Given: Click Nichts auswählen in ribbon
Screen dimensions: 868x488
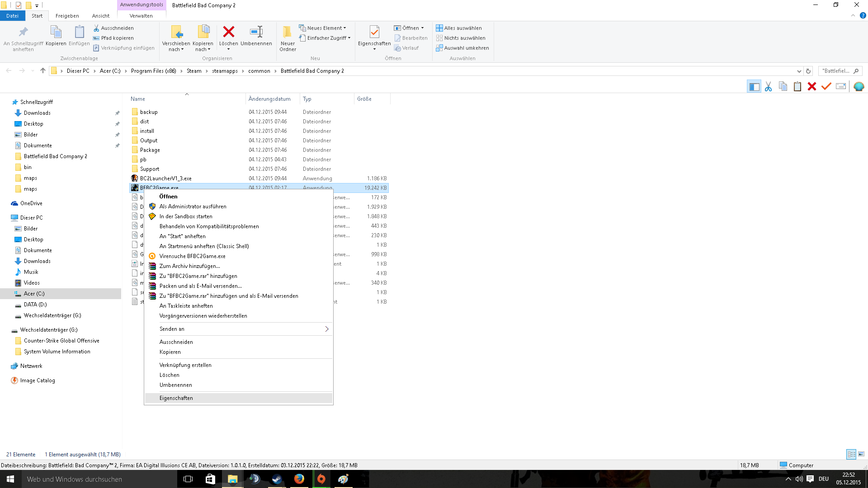Looking at the screenshot, I should tap(461, 38).
